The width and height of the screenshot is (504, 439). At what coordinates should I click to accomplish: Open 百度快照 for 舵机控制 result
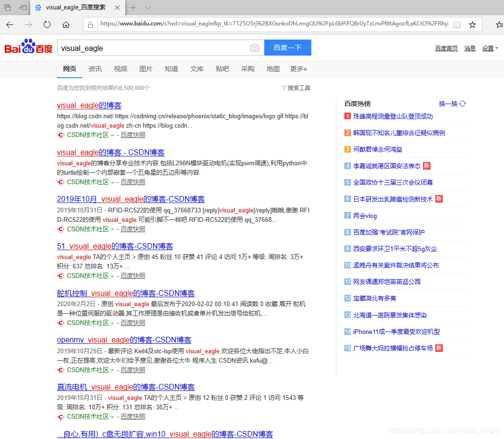pos(133,323)
